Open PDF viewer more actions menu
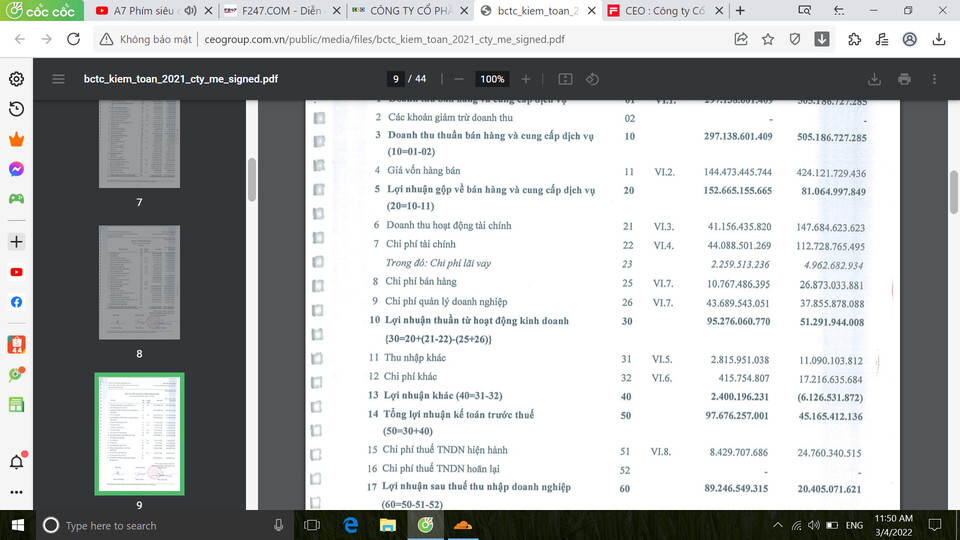 tap(934, 79)
